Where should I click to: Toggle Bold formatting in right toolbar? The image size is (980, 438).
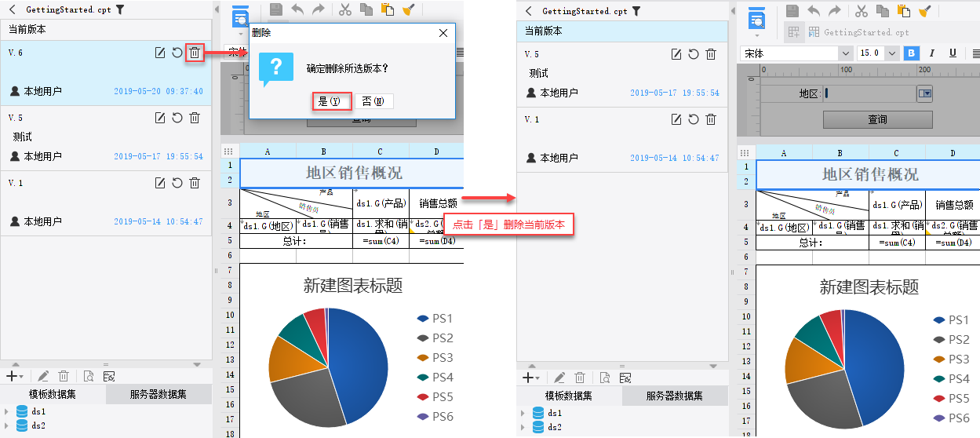tap(912, 53)
